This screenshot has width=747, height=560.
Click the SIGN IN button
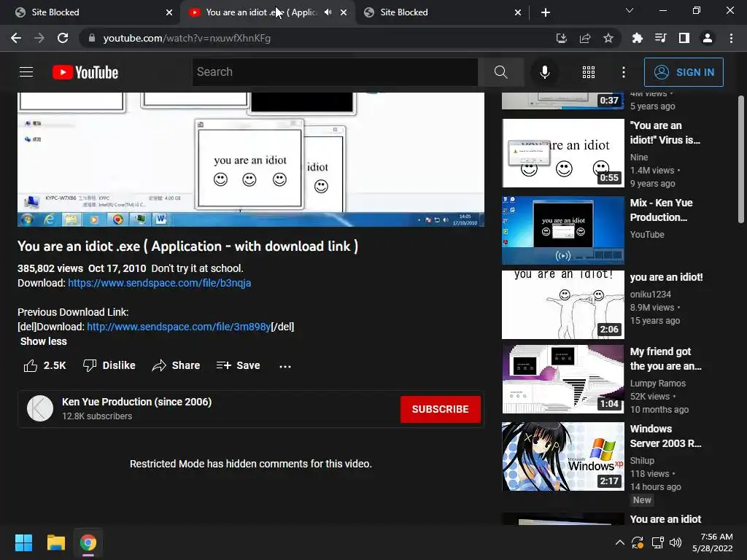pos(684,72)
